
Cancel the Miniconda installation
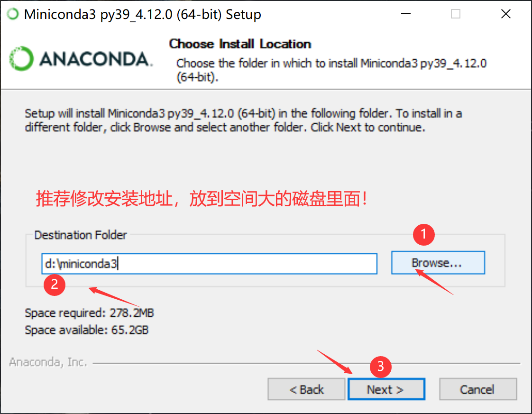point(478,389)
